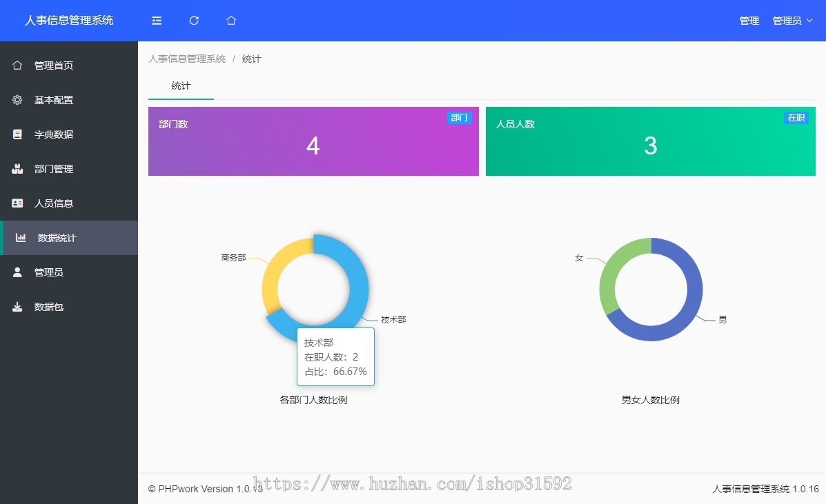
Task: Open 管理首页 menu item
Action: [x=69, y=65]
